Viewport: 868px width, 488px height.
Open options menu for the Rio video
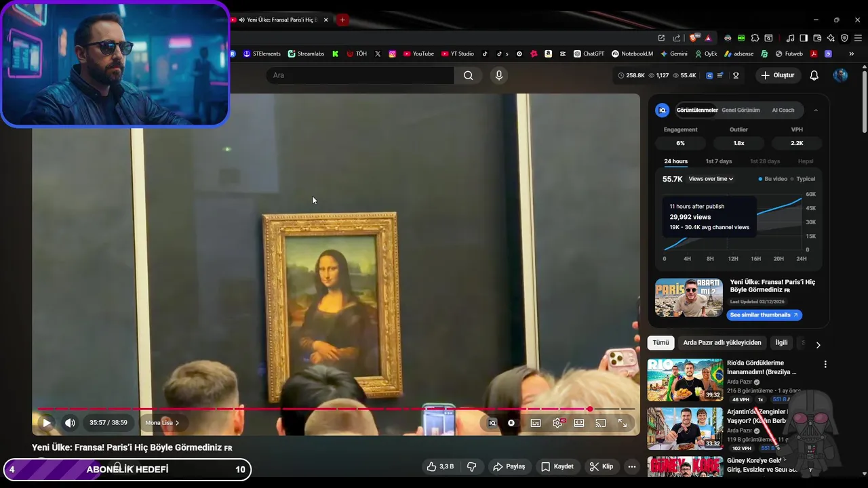click(x=825, y=365)
